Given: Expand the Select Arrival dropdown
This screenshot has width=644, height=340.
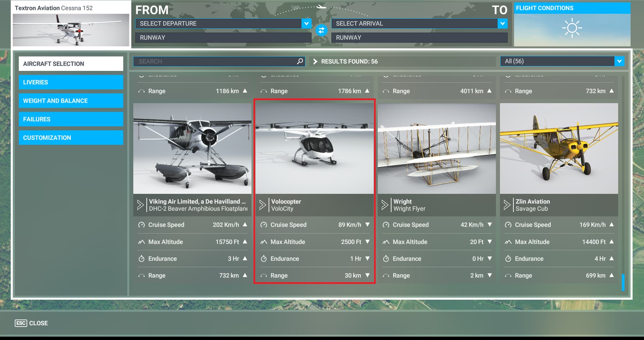Looking at the screenshot, I should [x=502, y=24].
